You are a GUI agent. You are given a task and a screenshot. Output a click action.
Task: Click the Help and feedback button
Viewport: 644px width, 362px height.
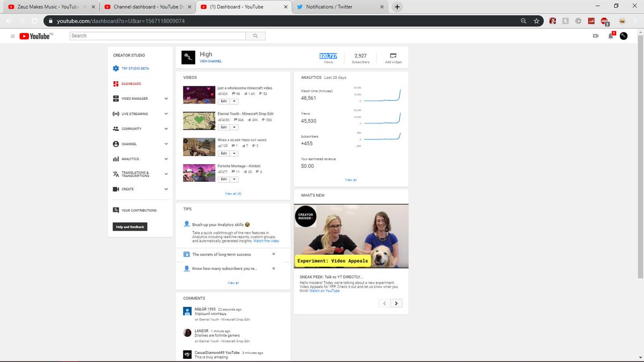point(130,227)
